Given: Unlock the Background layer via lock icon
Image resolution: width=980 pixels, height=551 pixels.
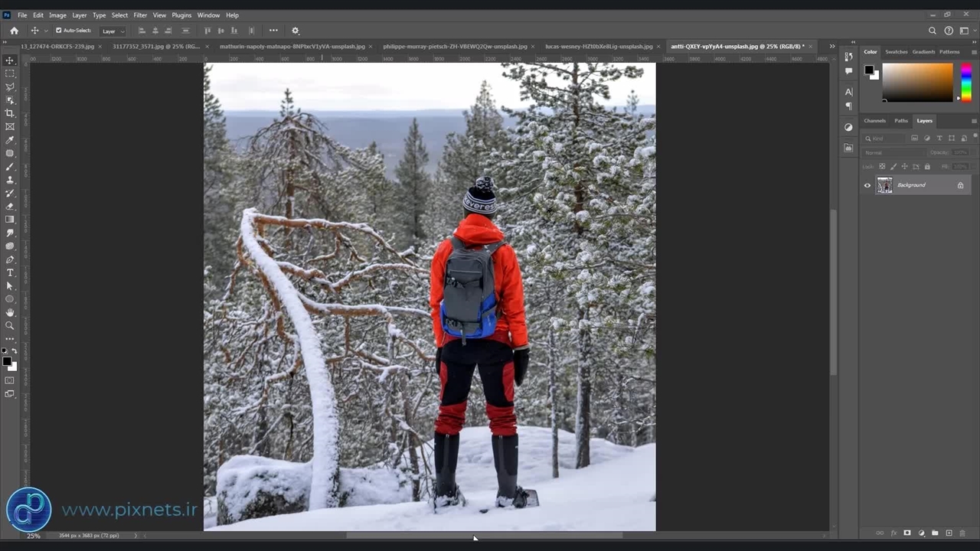Looking at the screenshot, I should point(960,185).
